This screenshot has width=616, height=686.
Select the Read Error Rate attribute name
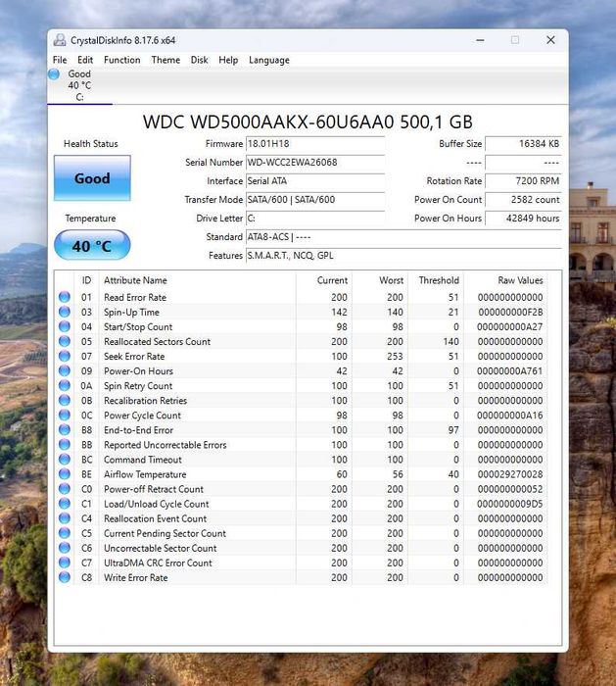[x=135, y=298]
